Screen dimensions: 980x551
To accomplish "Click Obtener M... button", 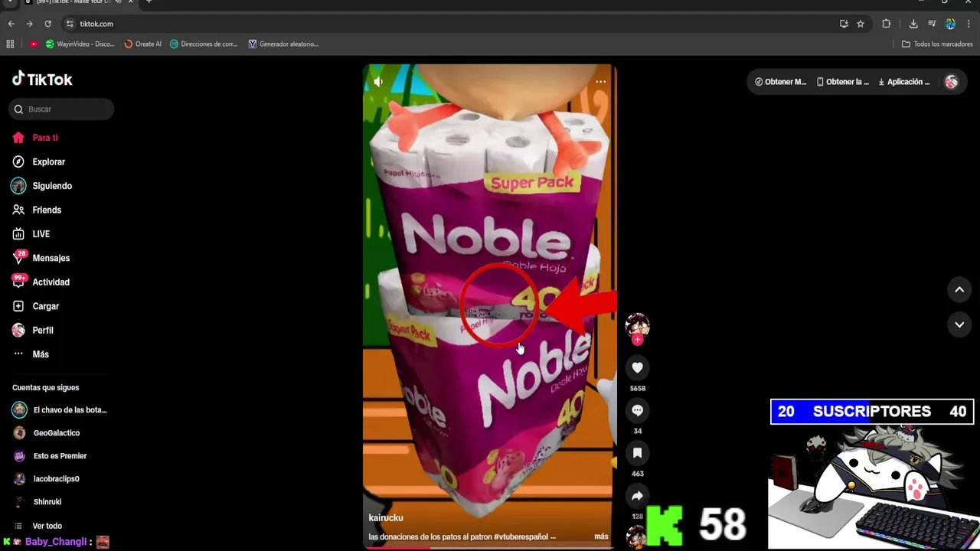I will tap(780, 82).
